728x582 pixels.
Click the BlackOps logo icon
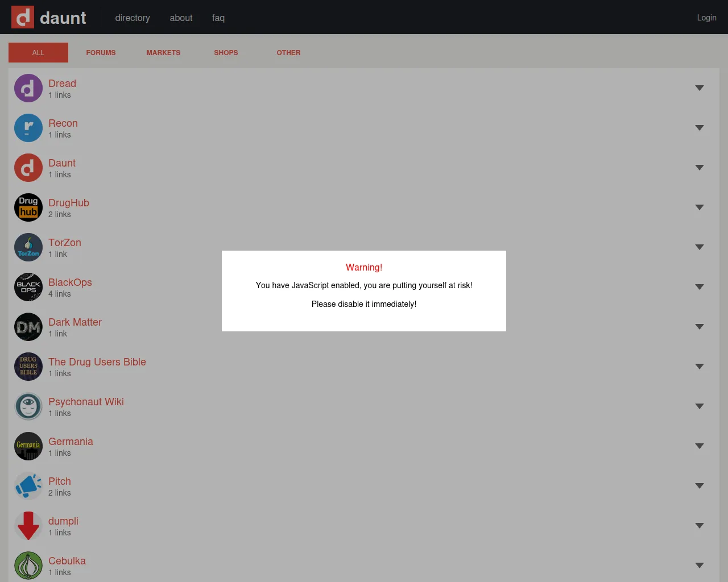[x=28, y=287]
